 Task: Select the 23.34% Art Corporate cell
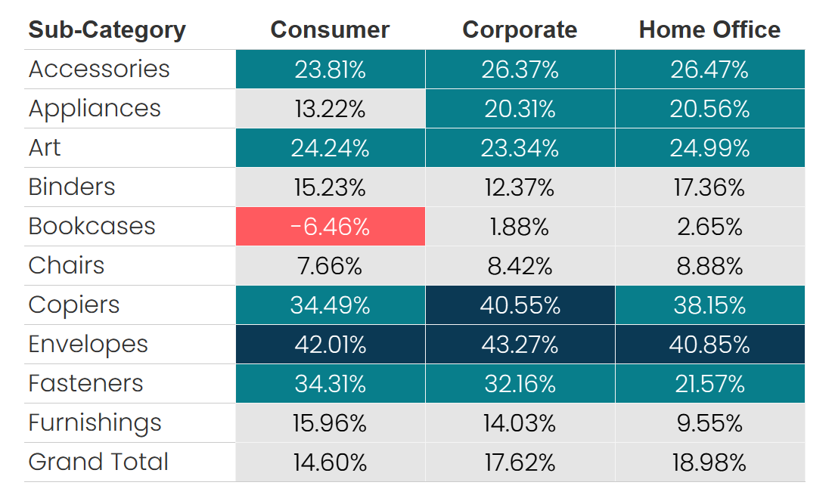(520, 148)
